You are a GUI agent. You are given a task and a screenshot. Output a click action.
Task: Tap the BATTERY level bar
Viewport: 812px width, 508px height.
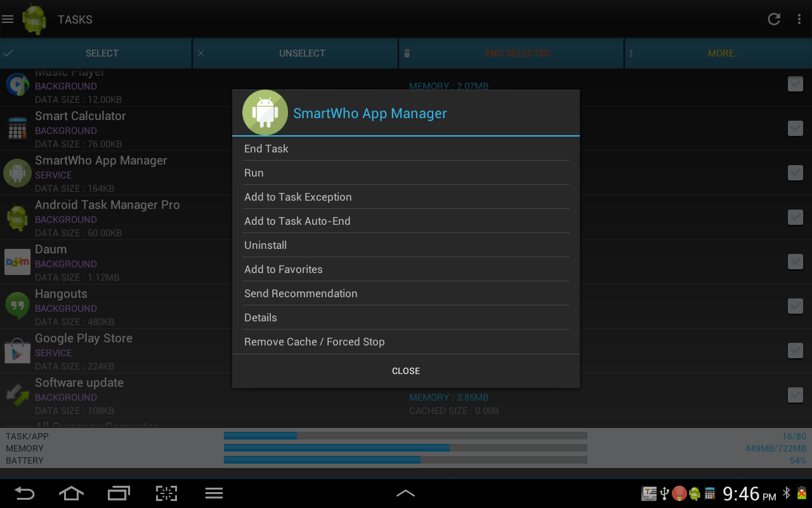click(405, 460)
